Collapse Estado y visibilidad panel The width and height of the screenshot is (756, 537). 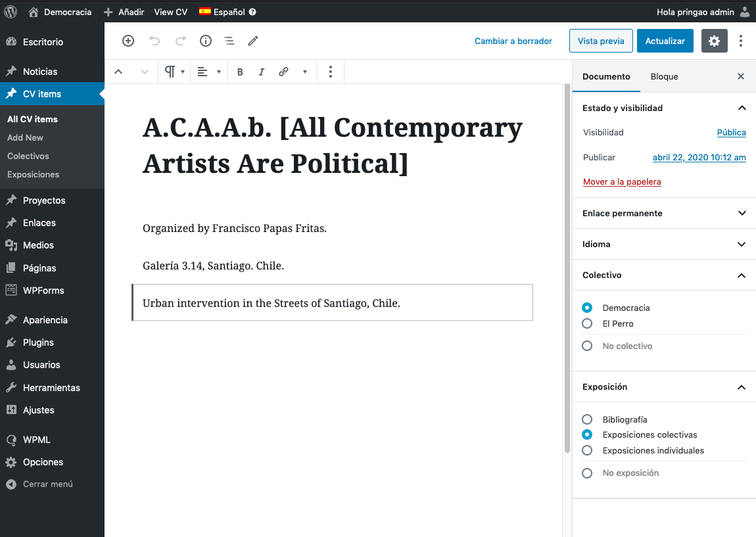pyautogui.click(x=664, y=108)
